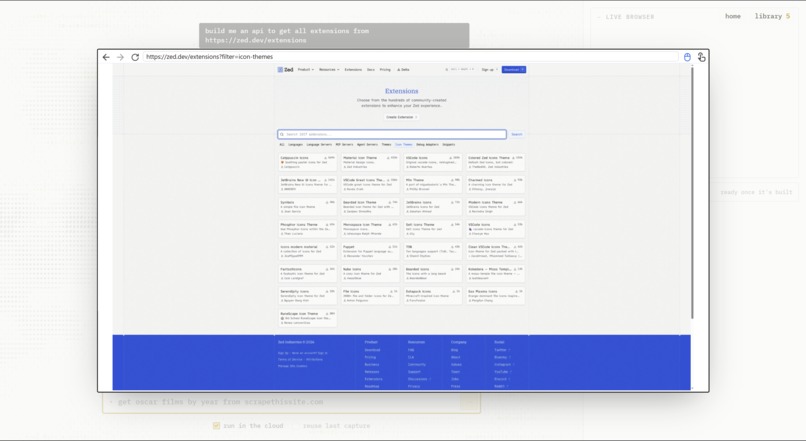Click the Zed logo on the page
Image resolution: width=806 pixels, height=441 pixels.
coord(286,69)
